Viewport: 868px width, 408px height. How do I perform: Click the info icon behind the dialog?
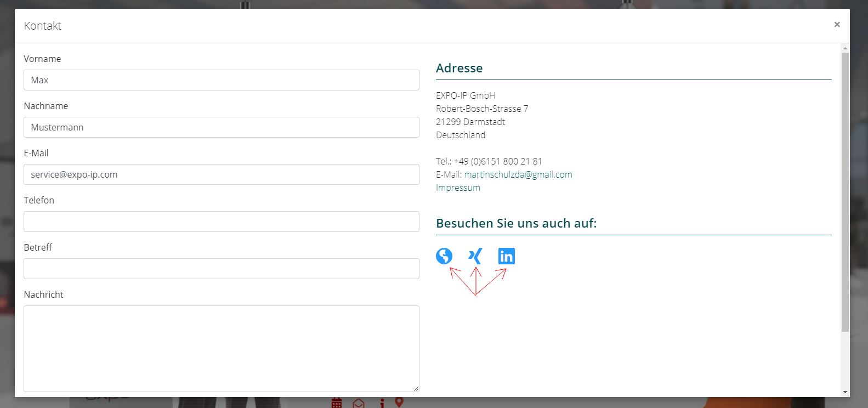coord(382,403)
